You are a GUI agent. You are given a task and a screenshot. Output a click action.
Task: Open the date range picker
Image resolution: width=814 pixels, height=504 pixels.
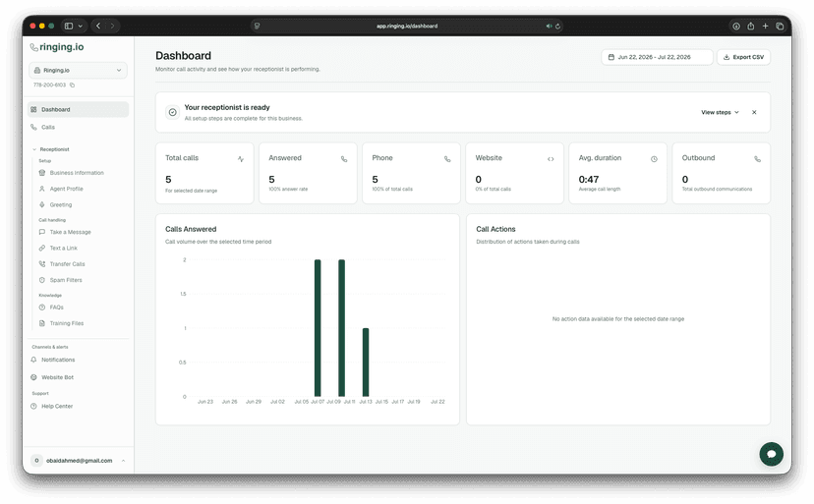point(657,57)
